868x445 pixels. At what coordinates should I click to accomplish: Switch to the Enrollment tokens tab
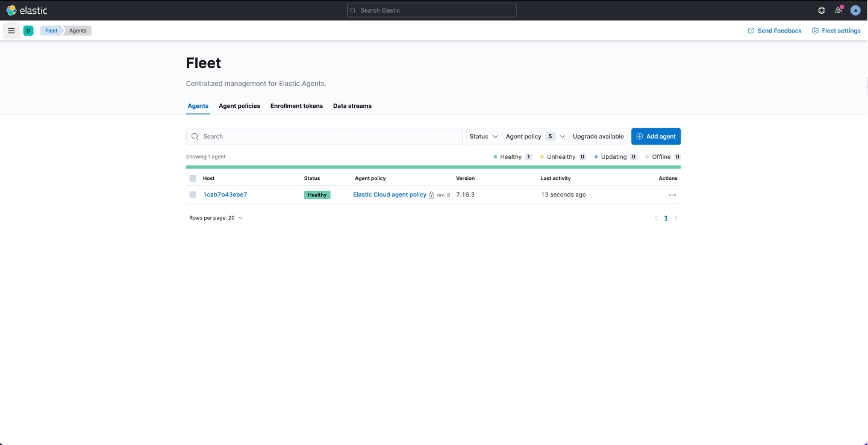[296, 106]
